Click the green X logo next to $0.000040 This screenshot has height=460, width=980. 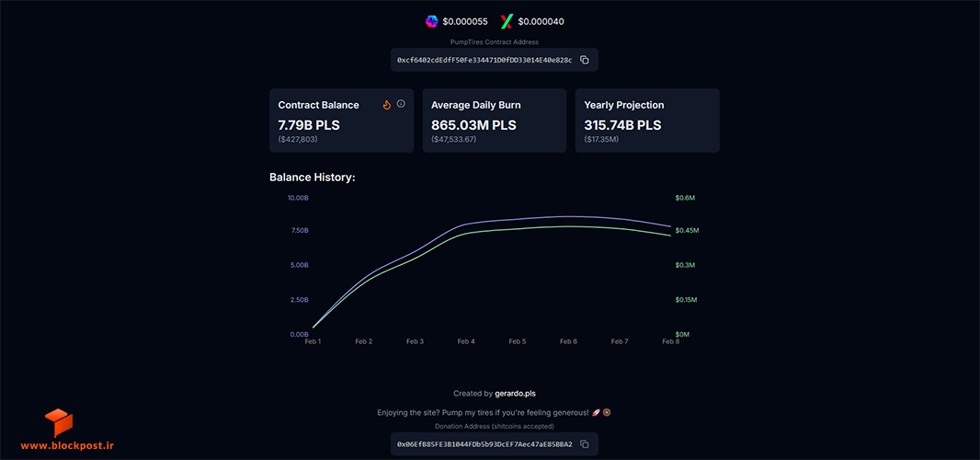pos(507,21)
